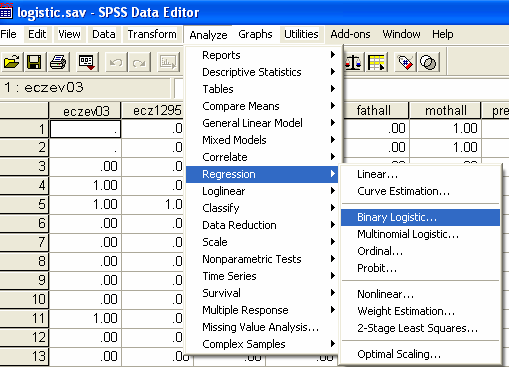Expand the Classify submenu

pos(262,208)
